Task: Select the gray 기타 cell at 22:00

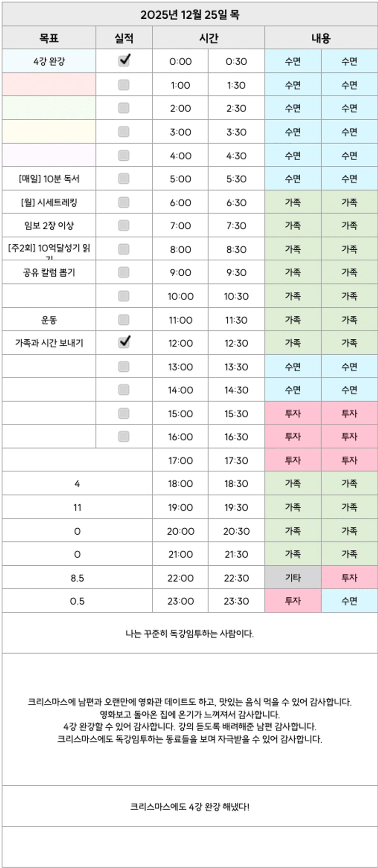Action: [293, 578]
